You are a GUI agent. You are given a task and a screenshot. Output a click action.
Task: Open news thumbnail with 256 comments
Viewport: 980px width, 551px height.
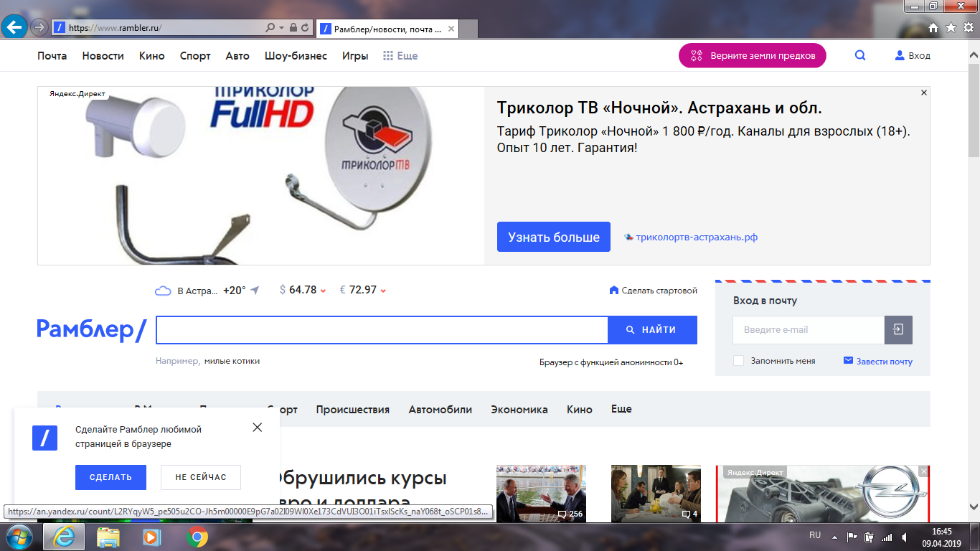coord(541,494)
